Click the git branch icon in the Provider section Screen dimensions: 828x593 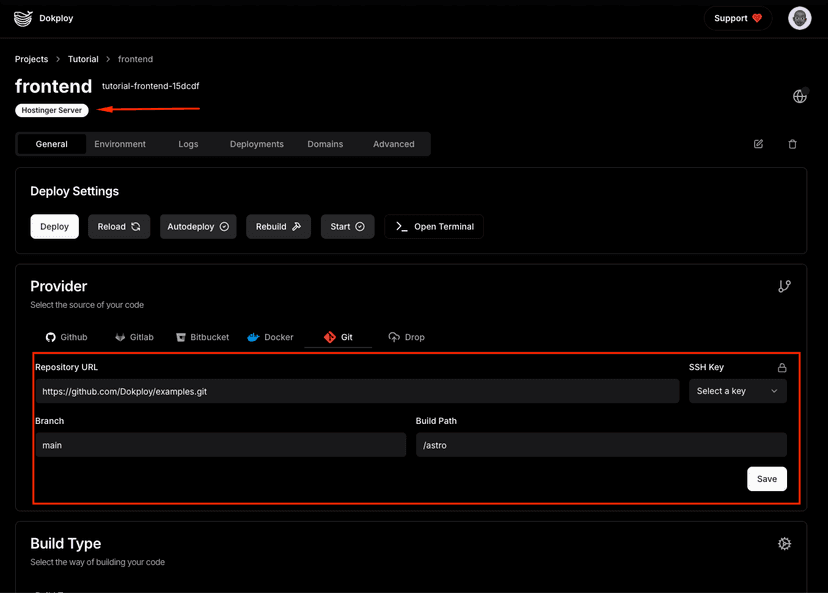(785, 286)
